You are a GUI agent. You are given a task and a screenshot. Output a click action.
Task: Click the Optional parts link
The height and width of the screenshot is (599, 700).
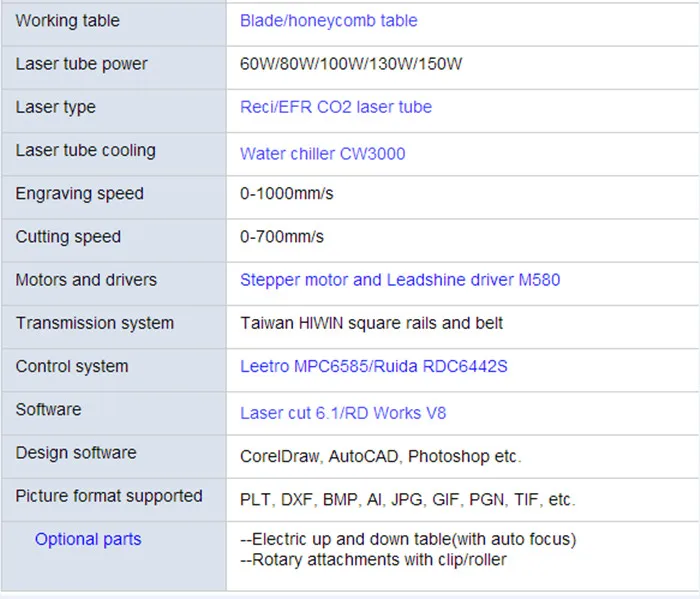88,539
